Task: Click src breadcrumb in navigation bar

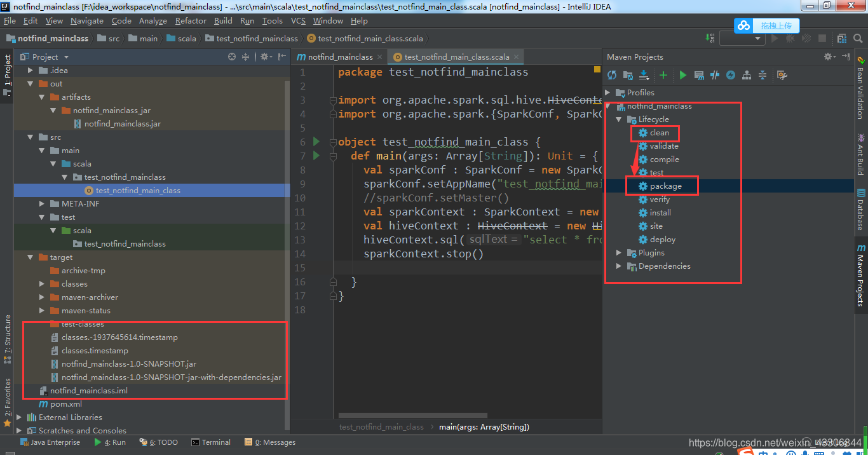Action: [x=108, y=38]
